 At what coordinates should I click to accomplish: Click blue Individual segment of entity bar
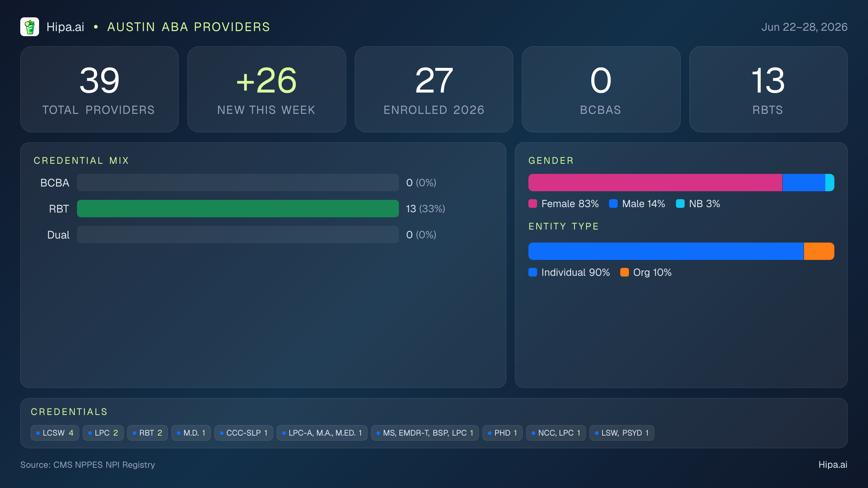pyautogui.click(x=666, y=251)
